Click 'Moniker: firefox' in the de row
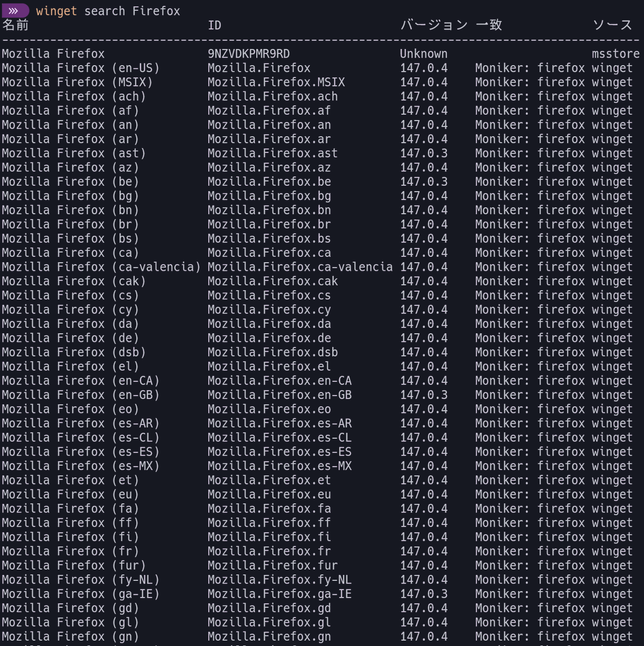This screenshot has height=646, width=644. pos(530,338)
